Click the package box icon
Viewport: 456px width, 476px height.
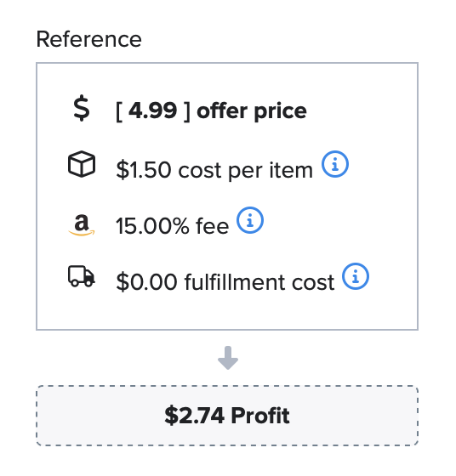coord(82,164)
